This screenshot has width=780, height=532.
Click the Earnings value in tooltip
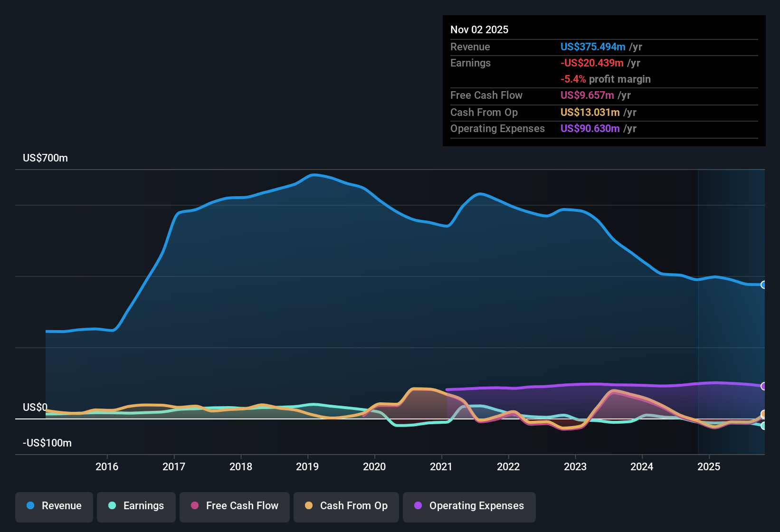592,63
